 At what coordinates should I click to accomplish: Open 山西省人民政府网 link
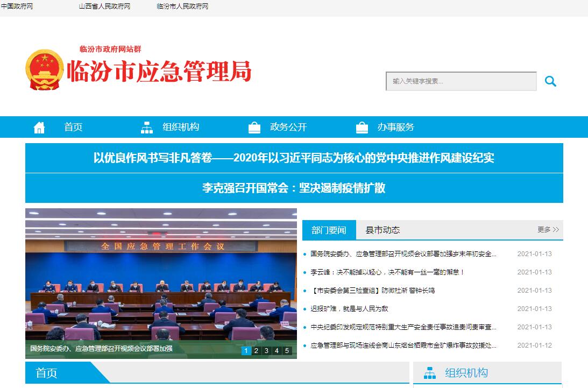104,6
